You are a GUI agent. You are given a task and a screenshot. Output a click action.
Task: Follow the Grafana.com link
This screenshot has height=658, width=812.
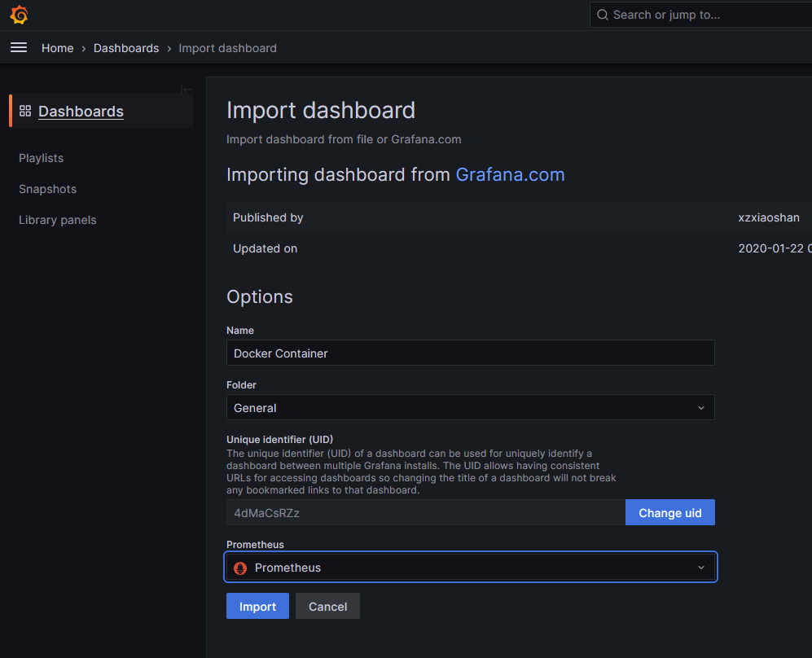coord(510,174)
